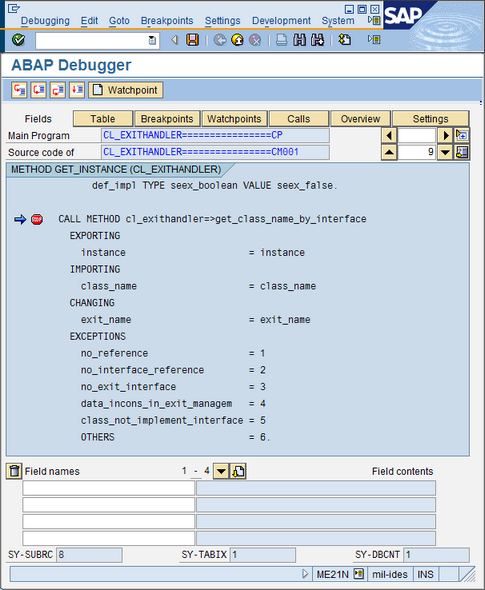Image resolution: width=485 pixels, height=590 pixels.
Task: Click the down arrow beside Field names range
Action: click(x=221, y=471)
